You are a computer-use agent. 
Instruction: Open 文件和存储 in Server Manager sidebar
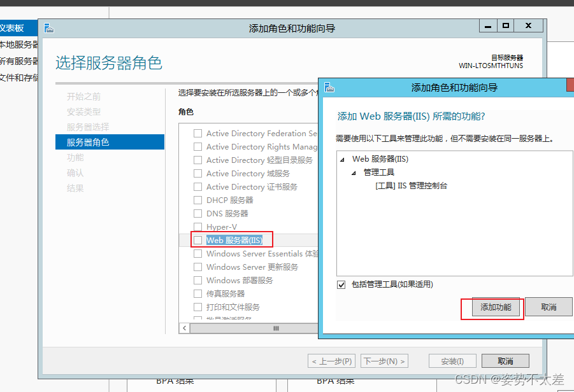click(x=18, y=78)
